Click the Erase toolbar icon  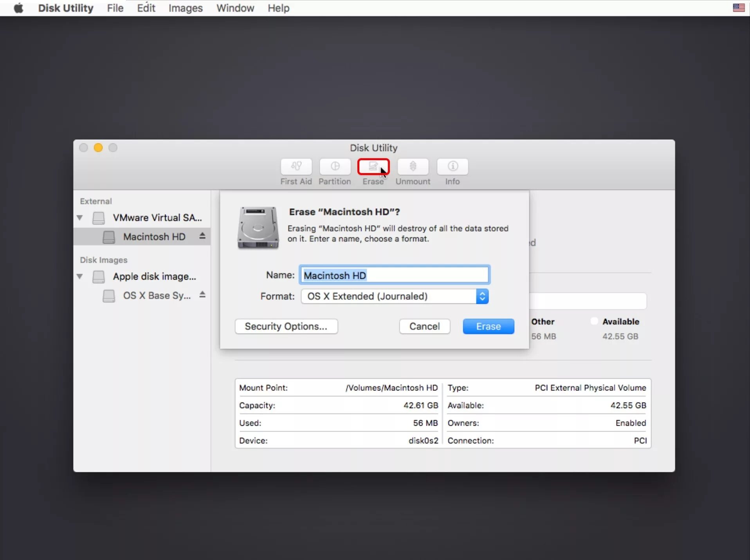(x=373, y=166)
